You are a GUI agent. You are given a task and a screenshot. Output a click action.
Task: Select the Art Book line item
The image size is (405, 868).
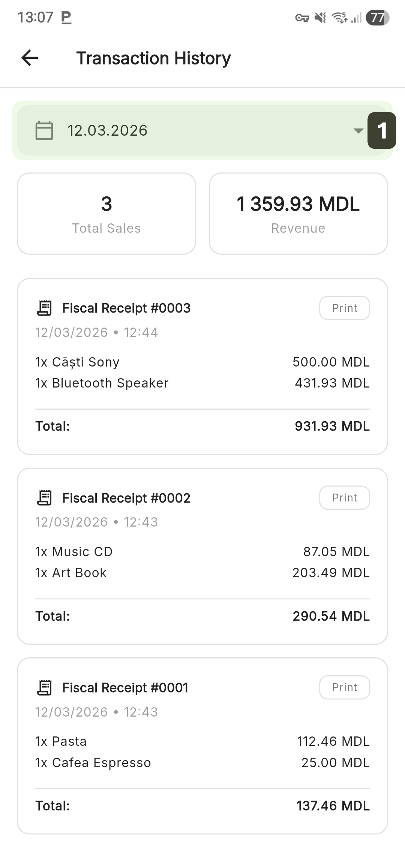pos(71,573)
